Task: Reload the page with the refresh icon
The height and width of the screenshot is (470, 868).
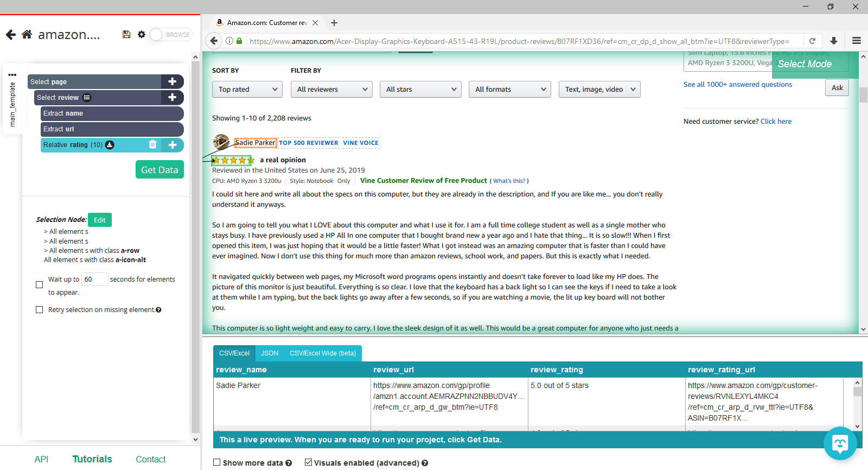Action: click(x=812, y=41)
